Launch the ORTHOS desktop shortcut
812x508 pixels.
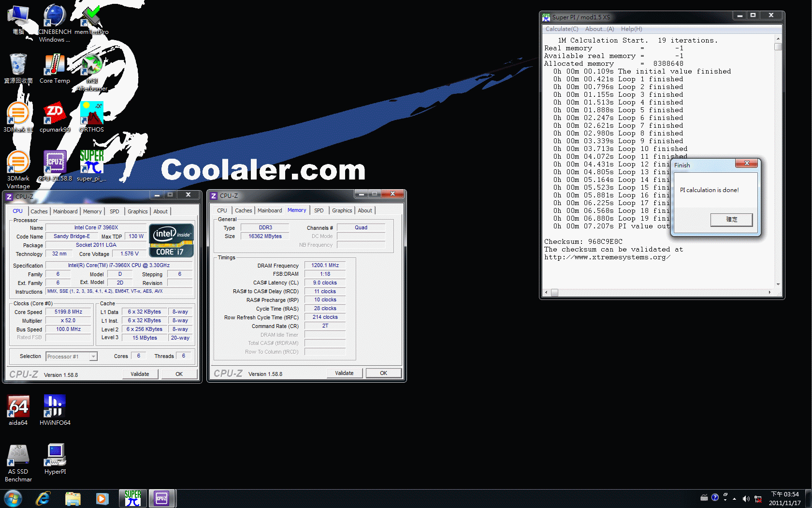pos(91,117)
